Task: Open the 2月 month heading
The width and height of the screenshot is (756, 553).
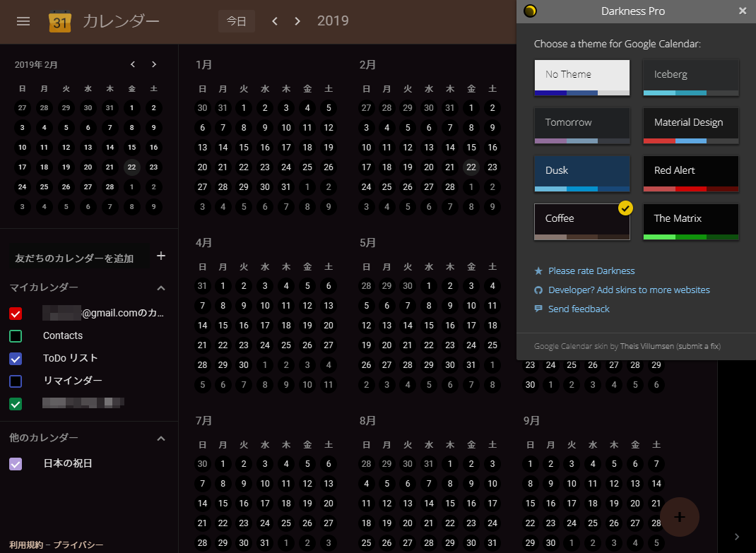Action: [367, 64]
